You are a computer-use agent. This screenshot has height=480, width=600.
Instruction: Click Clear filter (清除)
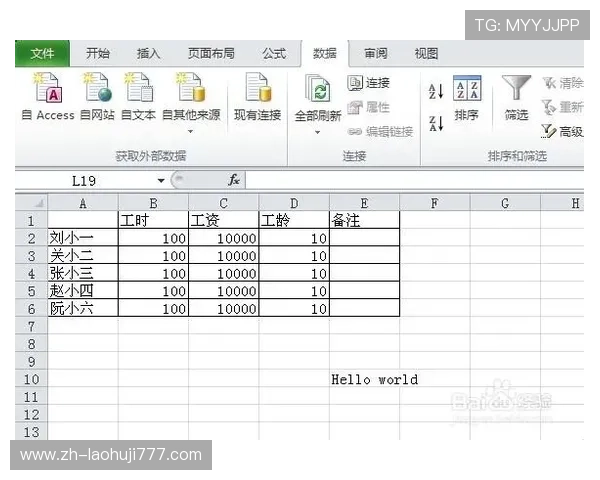coord(562,83)
